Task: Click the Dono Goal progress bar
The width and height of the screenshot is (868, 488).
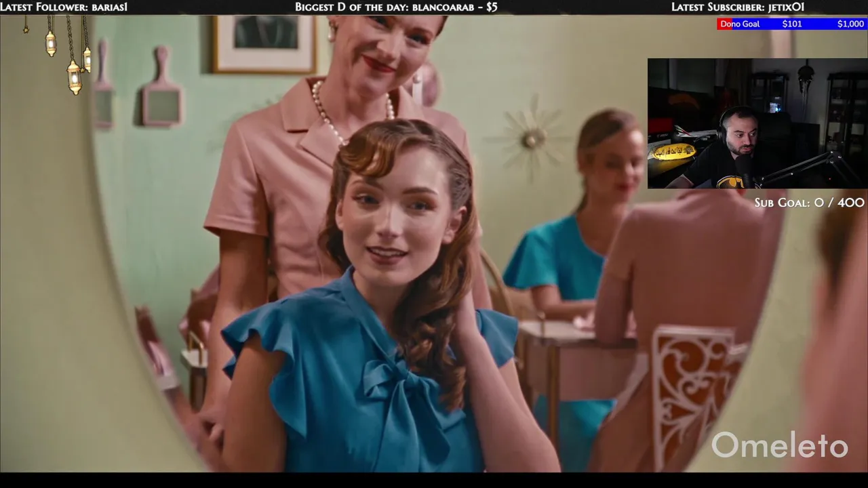Action: click(791, 24)
